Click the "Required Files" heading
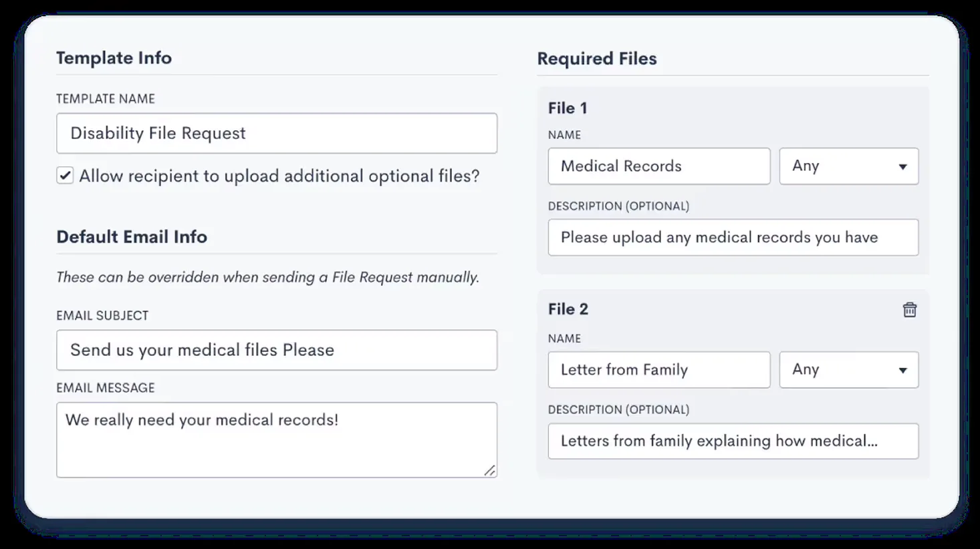Image resolution: width=980 pixels, height=549 pixels. pyautogui.click(x=597, y=59)
